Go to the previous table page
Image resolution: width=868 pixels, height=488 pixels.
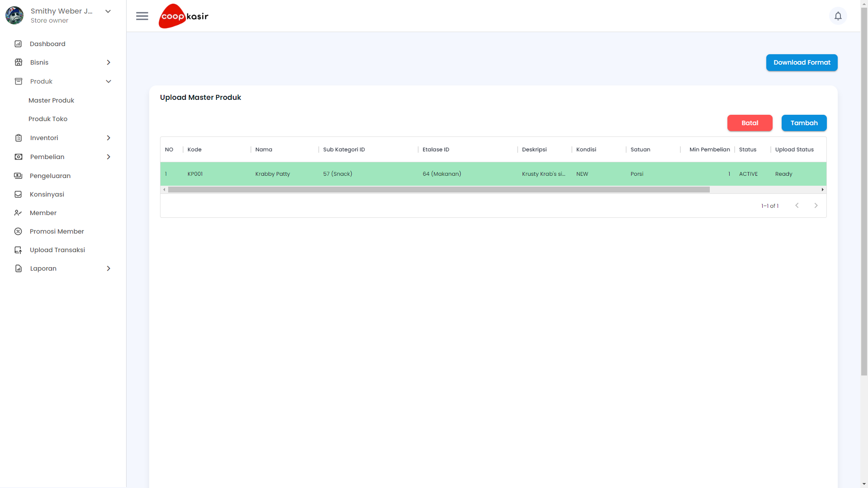797,206
